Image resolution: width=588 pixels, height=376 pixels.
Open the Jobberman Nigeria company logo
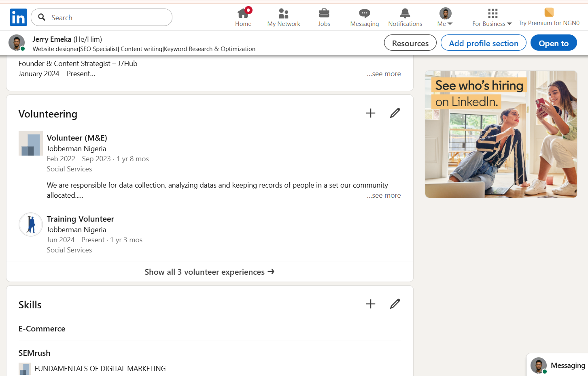click(x=30, y=143)
